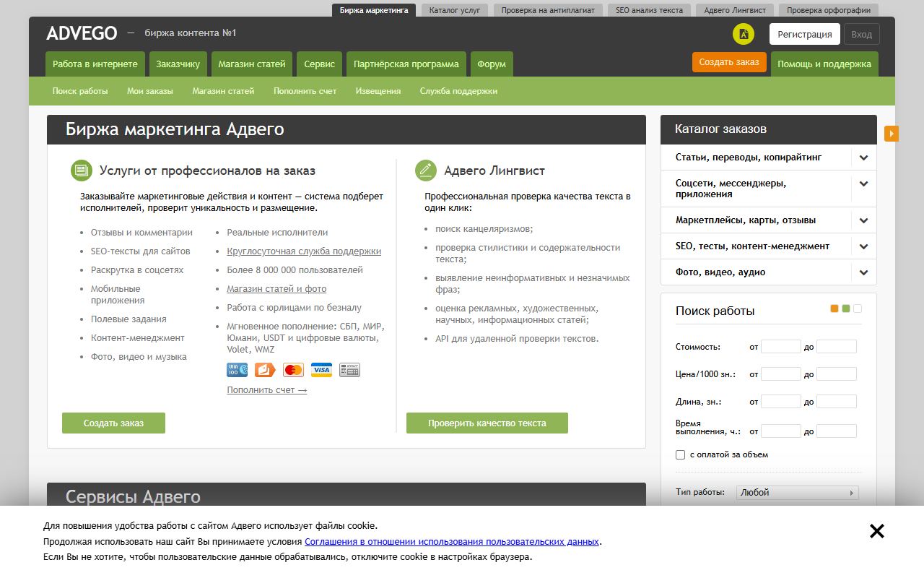The image size is (924, 578).
Task: Focus the 'Стоимость' from field
Action: [781, 347]
